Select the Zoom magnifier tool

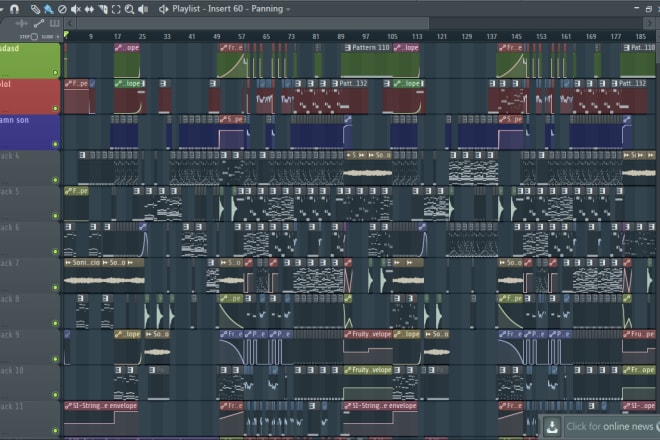coord(128,9)
